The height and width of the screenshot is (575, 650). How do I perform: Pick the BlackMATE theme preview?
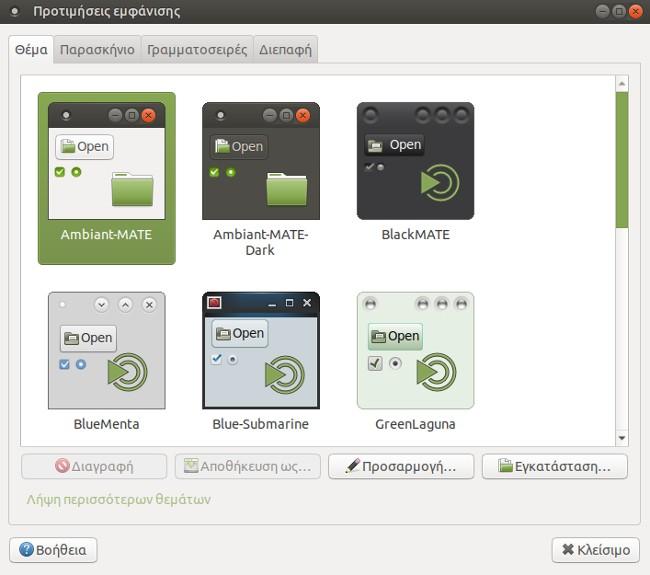tap(415, 161)
